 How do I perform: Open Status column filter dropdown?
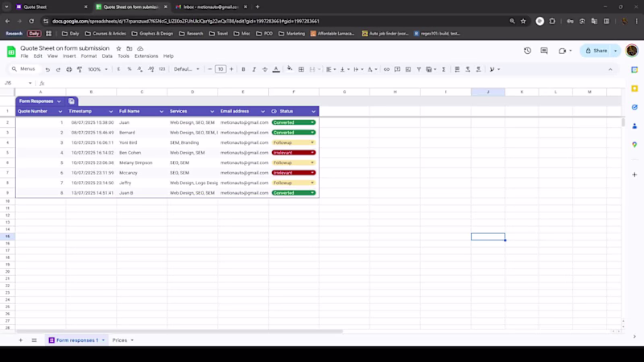(x=313, y=111)
